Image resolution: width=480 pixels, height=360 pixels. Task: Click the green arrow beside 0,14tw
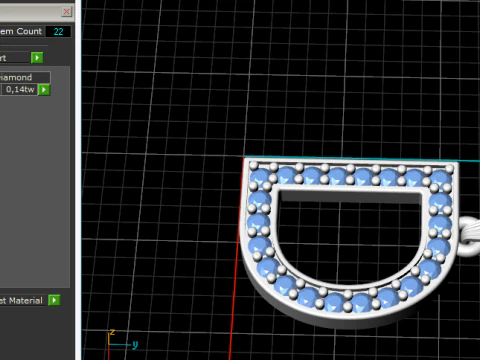(44, 90)
